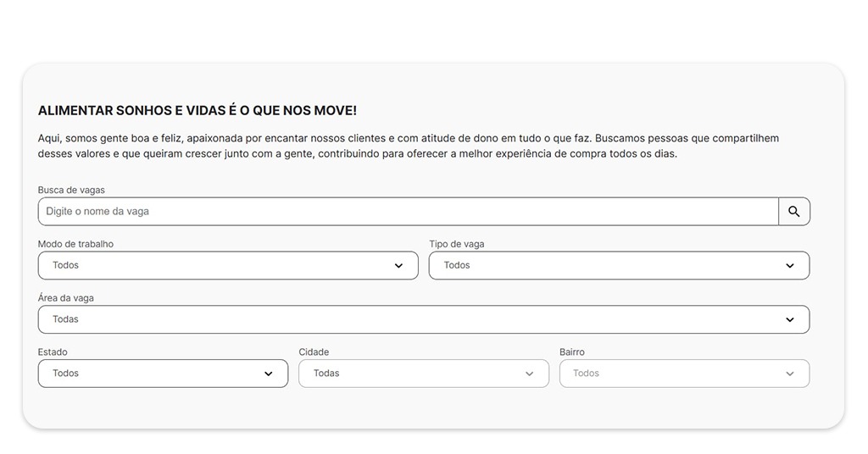The image size is (868, 454).
Task: Click the chevron arrow in Bairro field
Action: 790,374
